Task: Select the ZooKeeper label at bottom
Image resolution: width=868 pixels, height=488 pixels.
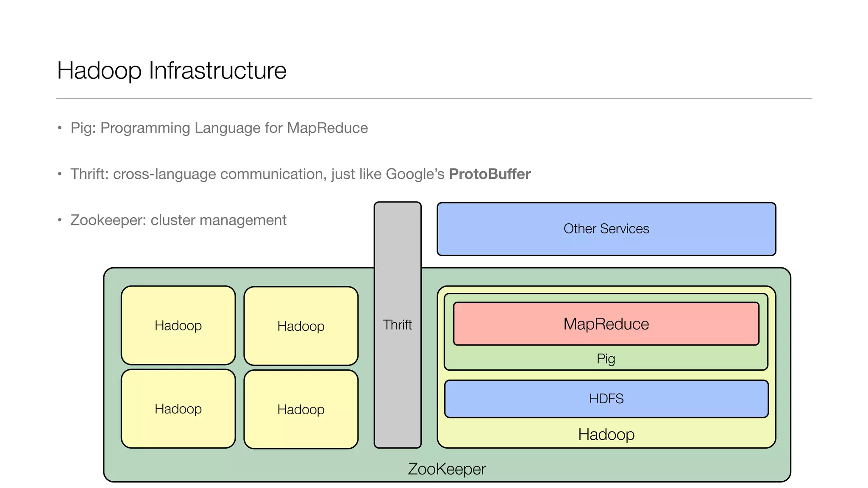Action: click(x=447, y=469)
